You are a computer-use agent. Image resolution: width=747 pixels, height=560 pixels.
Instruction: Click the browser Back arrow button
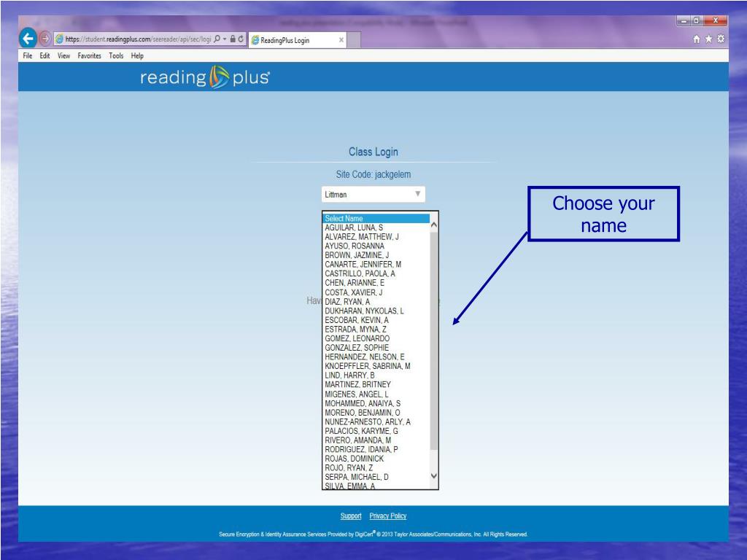pos(28,38)
